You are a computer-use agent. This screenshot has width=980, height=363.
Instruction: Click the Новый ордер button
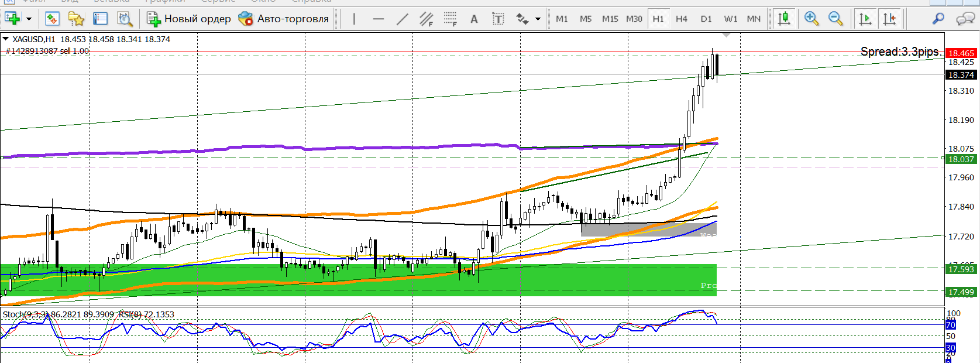[189, 19]
